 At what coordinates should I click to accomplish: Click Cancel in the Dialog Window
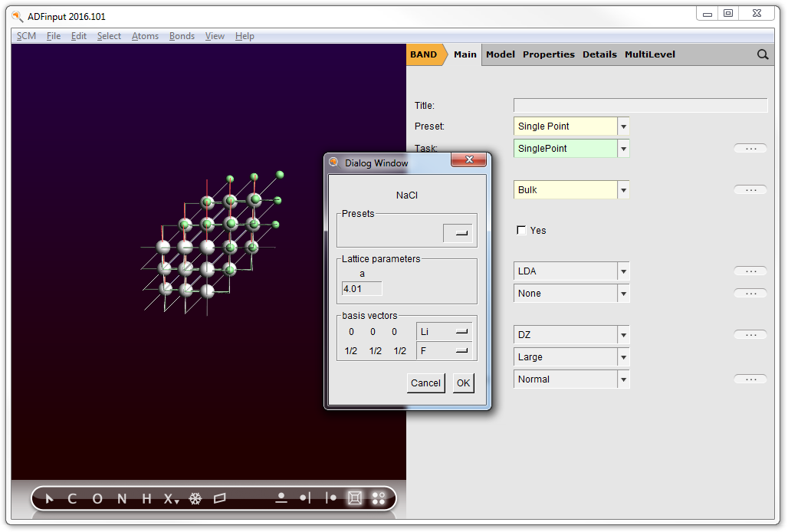425,383
